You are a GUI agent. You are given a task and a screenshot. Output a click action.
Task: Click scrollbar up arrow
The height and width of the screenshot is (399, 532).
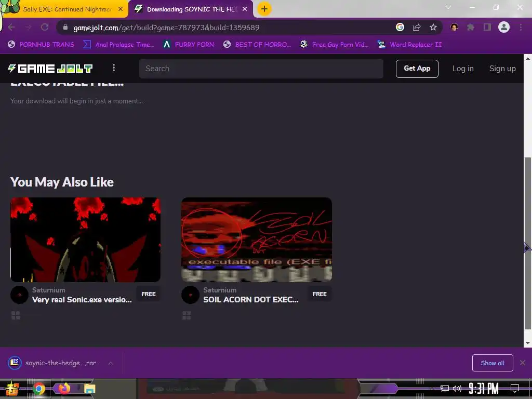[x=528, y=58]
